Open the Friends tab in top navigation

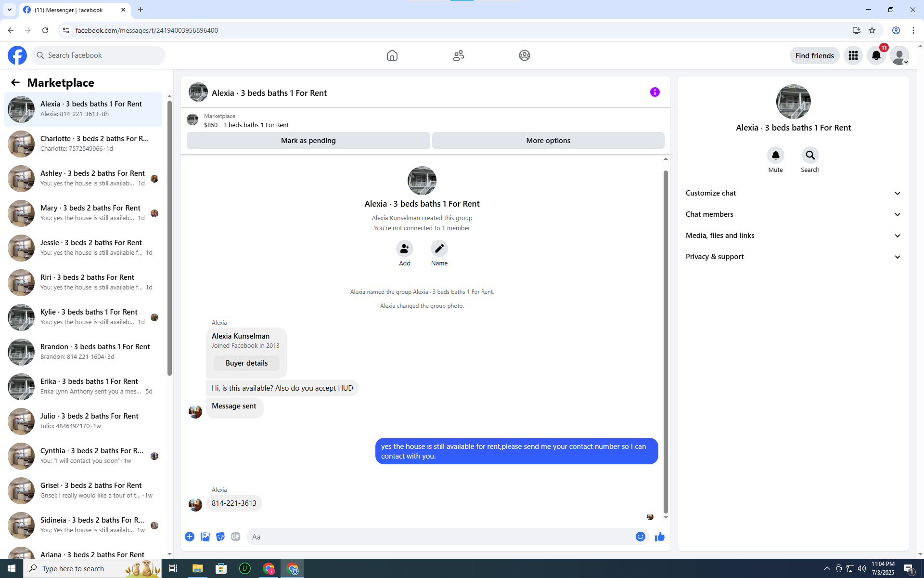point(458,55)
